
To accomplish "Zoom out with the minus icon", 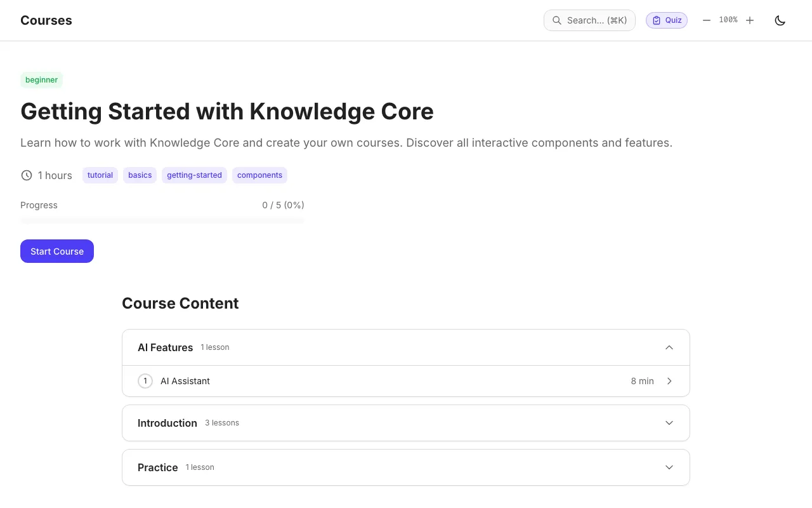I will coord(707,20).
